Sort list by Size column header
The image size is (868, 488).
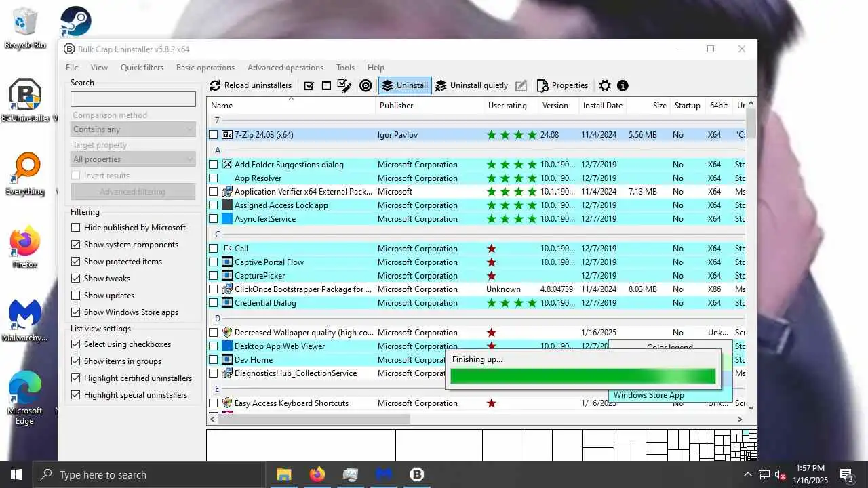[648, 106]
